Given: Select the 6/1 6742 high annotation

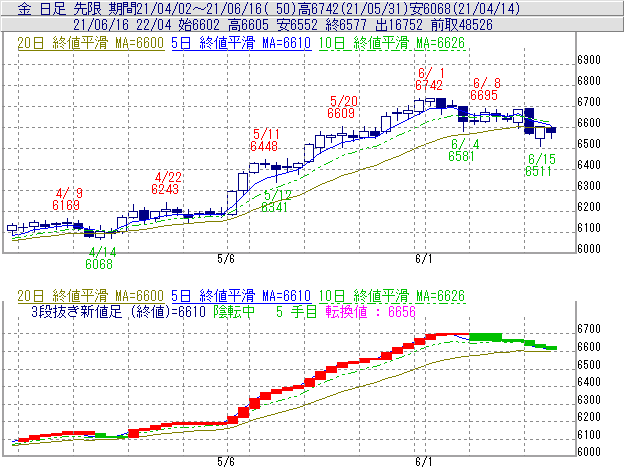Looking at the screenshot, I should (x=429, y=79).
